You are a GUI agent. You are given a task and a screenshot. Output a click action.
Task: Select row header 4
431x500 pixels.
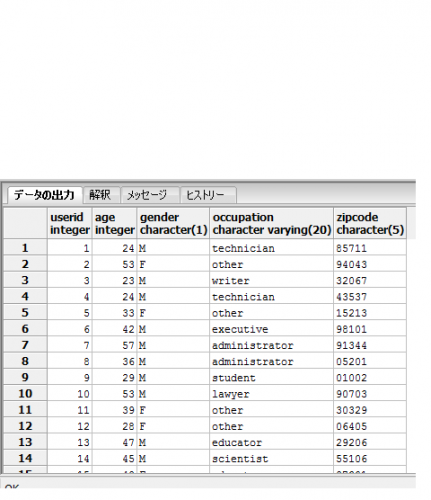(x=25, y=296)
